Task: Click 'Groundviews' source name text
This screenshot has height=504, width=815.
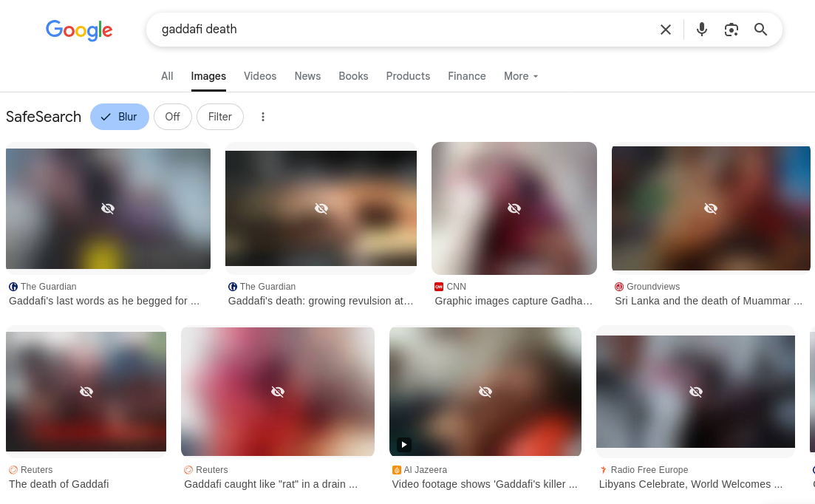Action: coord(653,287)
